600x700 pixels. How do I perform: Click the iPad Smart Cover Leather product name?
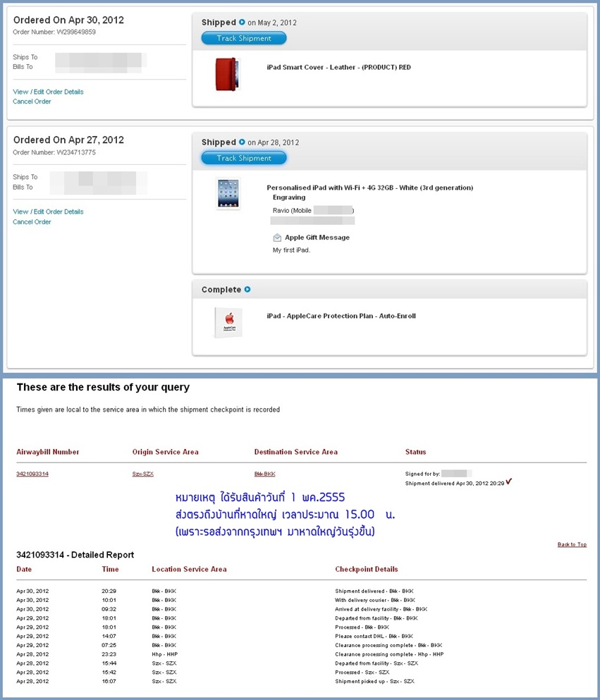(339, 68)
